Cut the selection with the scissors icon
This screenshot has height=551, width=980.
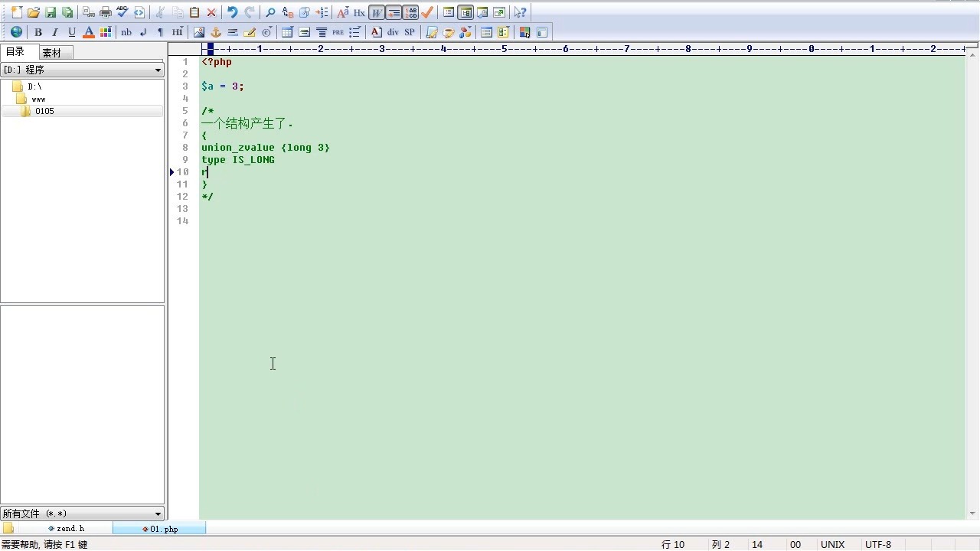click(161, 12)
